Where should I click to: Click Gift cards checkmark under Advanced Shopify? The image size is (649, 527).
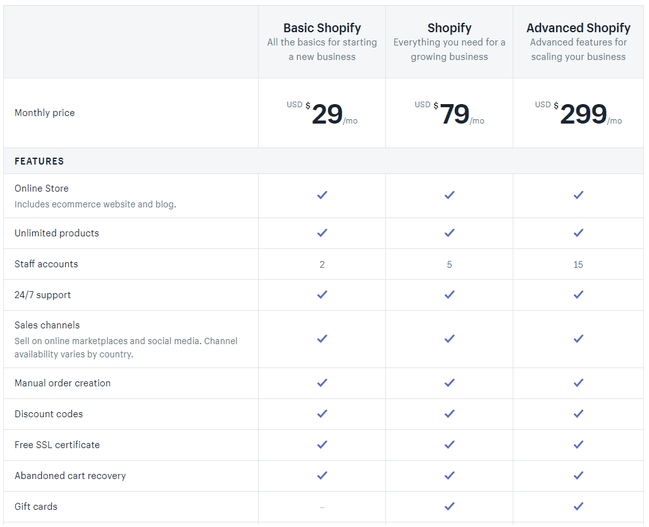tap(578, 506)
